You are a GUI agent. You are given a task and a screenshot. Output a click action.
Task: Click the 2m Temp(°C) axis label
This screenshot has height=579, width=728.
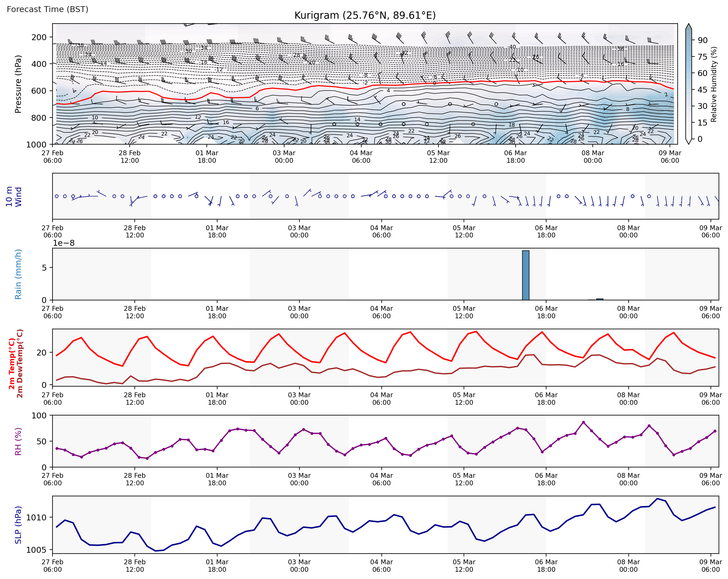coord(12,364)
